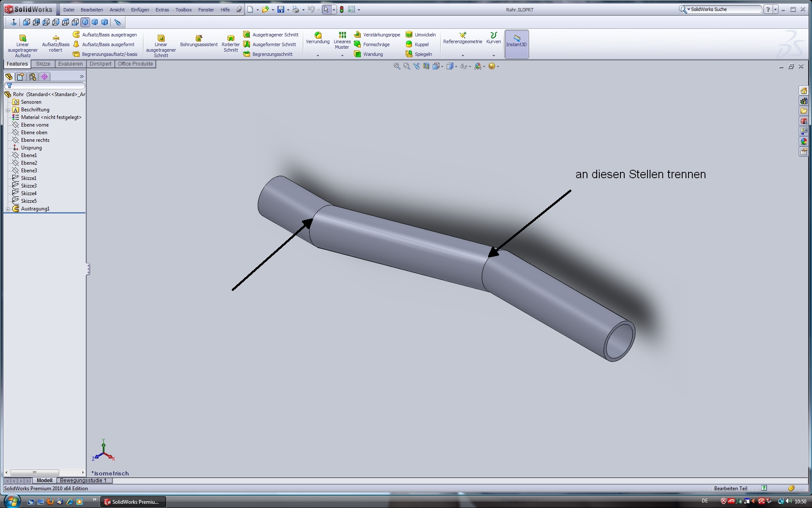The height and width of the screenshot is (508, 812).
Task: Select Linear ausgetragener Schnitt tool
Action: coord(161,46)
